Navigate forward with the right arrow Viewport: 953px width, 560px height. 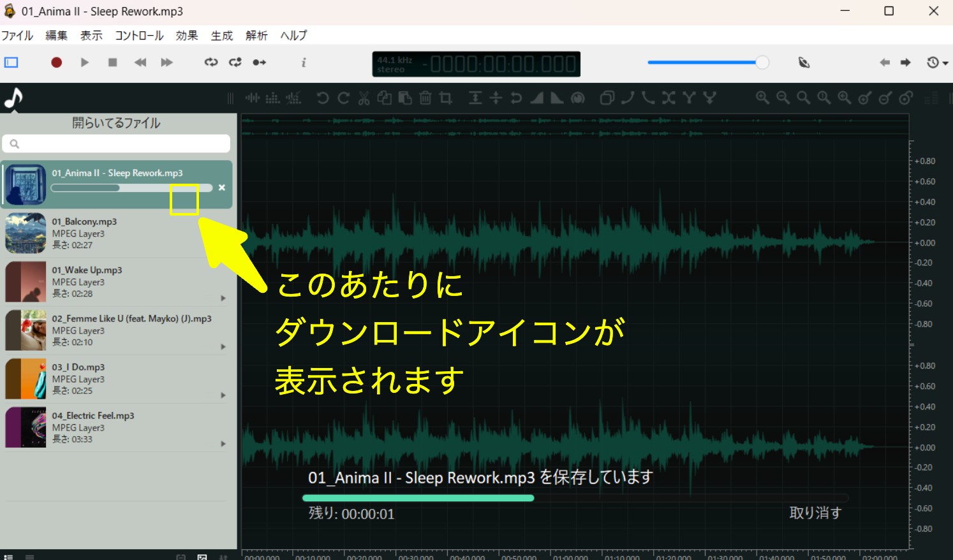point(905,62)
